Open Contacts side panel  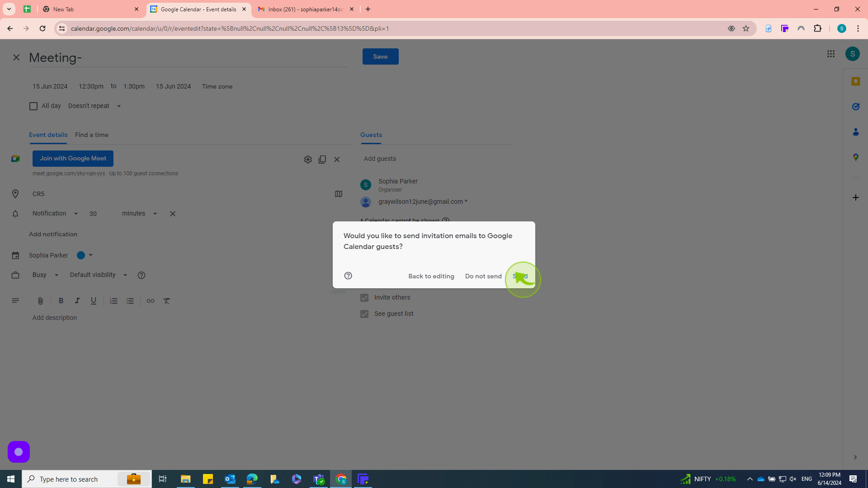(x=855, y=132)
